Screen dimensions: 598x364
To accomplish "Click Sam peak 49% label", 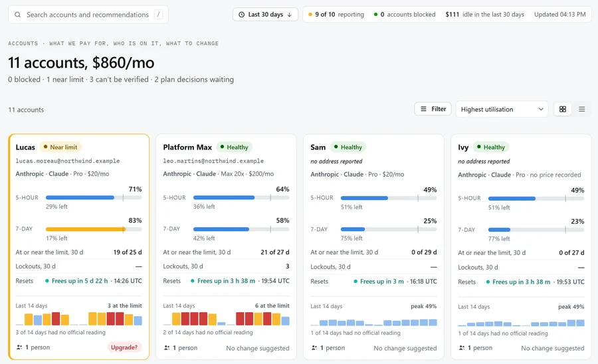I will coord(424,306).
